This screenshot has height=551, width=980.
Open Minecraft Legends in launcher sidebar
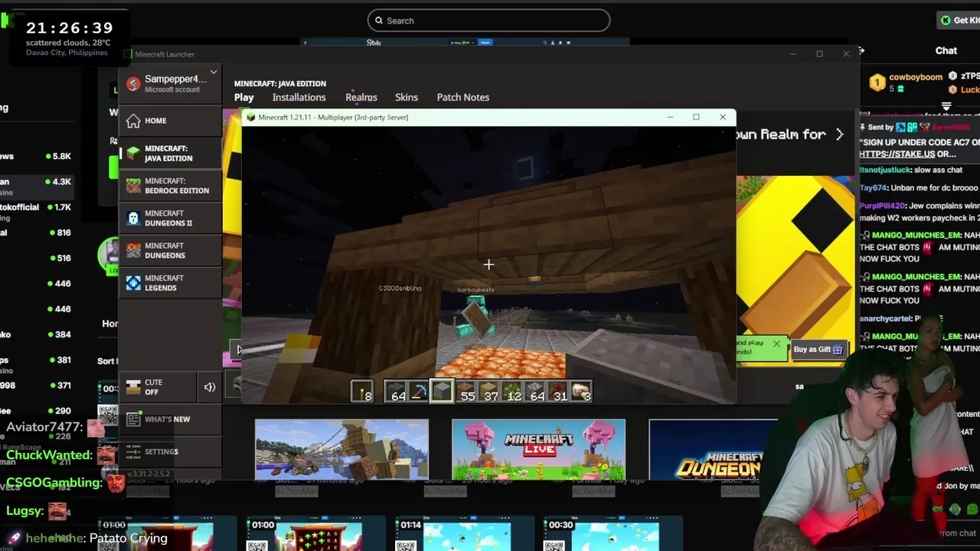pos(170,283)
